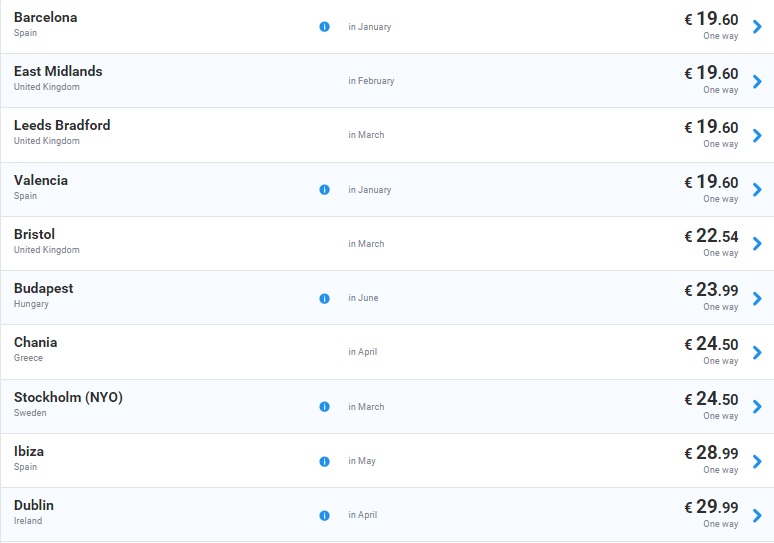Expand the Leeds Bradford row chevron
Viewport: 774px width, 543px height.
click(x=757, y=135)
